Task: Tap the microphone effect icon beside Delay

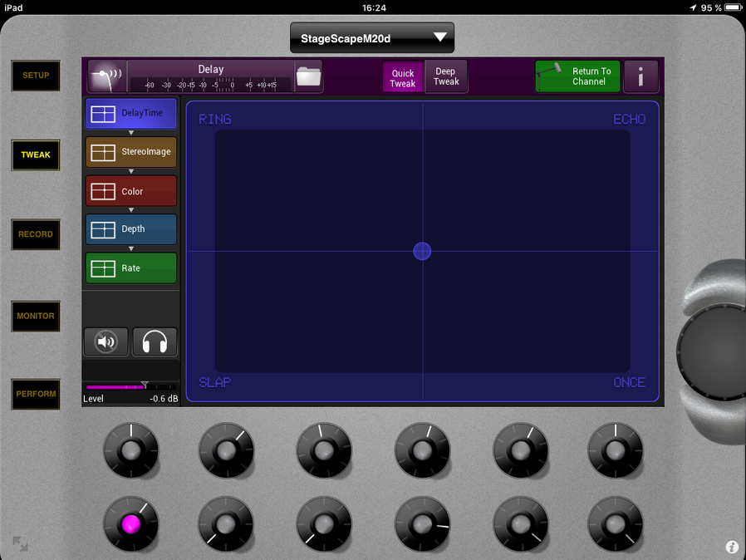Action: point(106,76)
